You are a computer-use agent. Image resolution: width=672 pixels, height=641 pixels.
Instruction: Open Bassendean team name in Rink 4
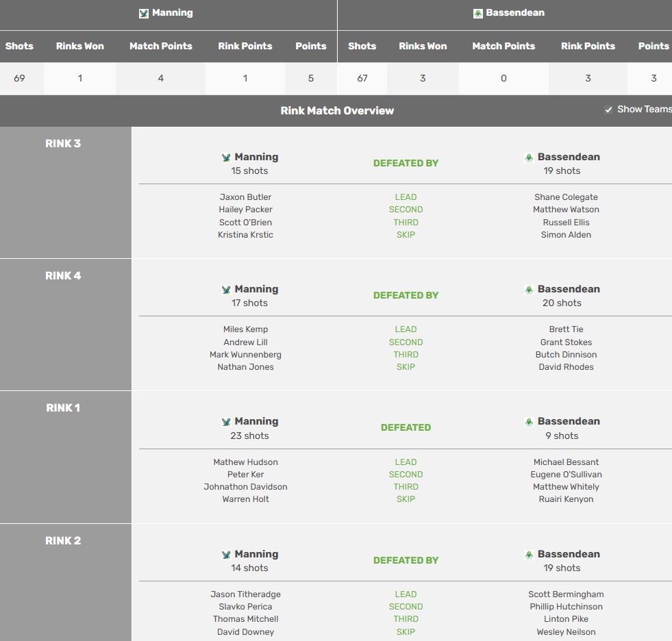pos(569,289)
